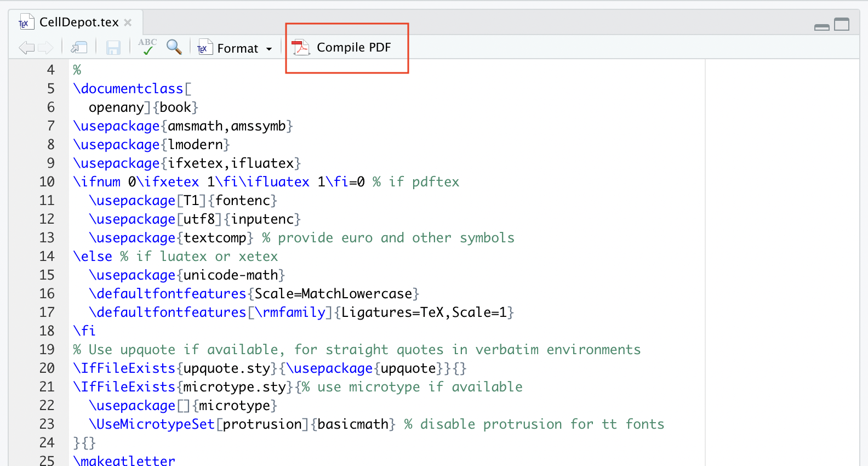Viewport: 868px width, 466px height.
Task: Click the TeX file icon on the tab
Action: tap(24, 23)
